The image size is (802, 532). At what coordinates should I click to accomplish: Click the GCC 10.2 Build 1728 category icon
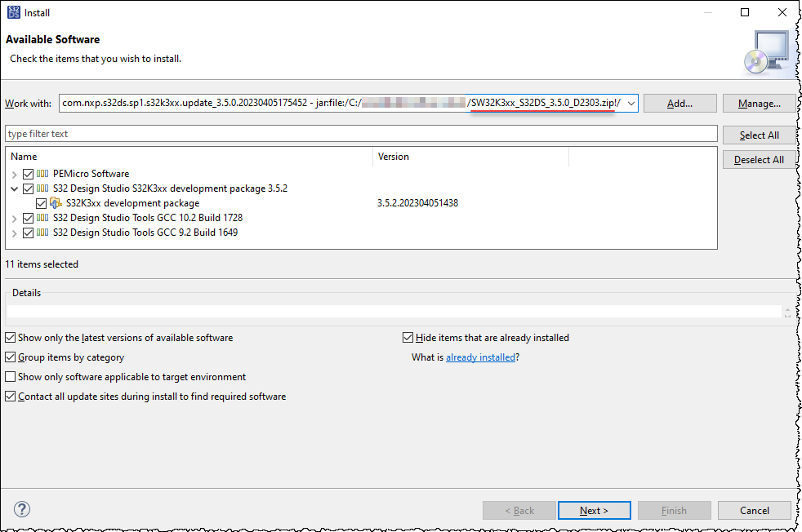(43, 218)
